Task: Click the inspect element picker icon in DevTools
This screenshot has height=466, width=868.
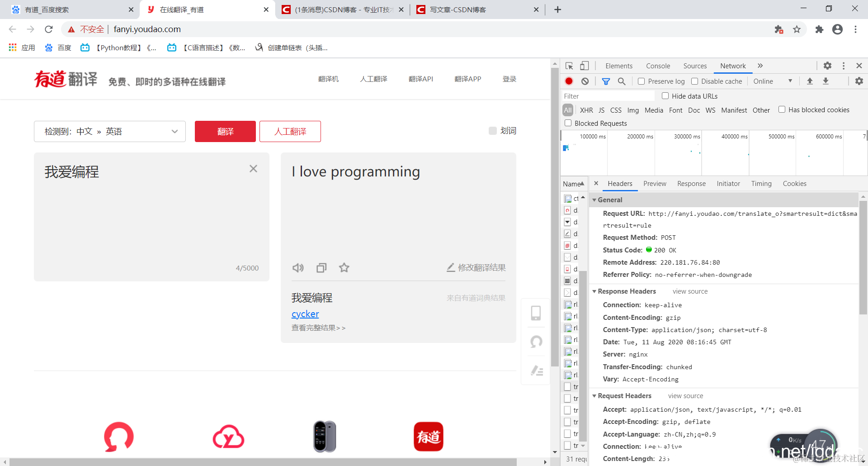Action: pos(569,66)
